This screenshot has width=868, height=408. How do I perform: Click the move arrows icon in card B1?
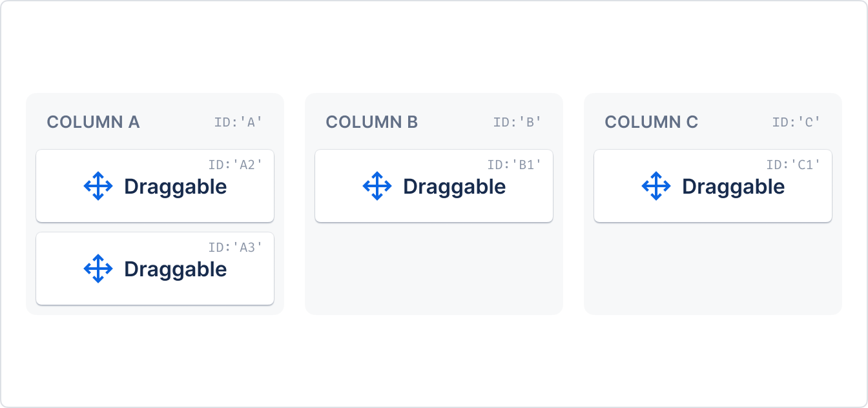[x=377, y=186]
